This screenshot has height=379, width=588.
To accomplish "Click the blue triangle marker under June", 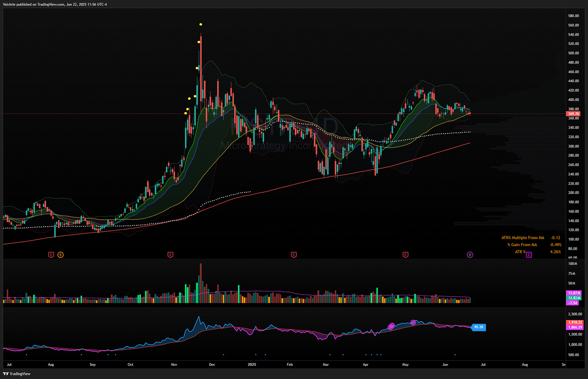I will point(455,355).
